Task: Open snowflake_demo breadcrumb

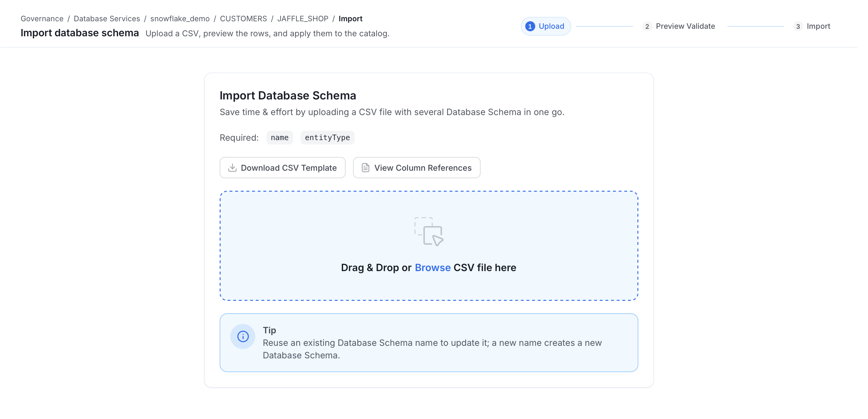Action: [180, 18]
